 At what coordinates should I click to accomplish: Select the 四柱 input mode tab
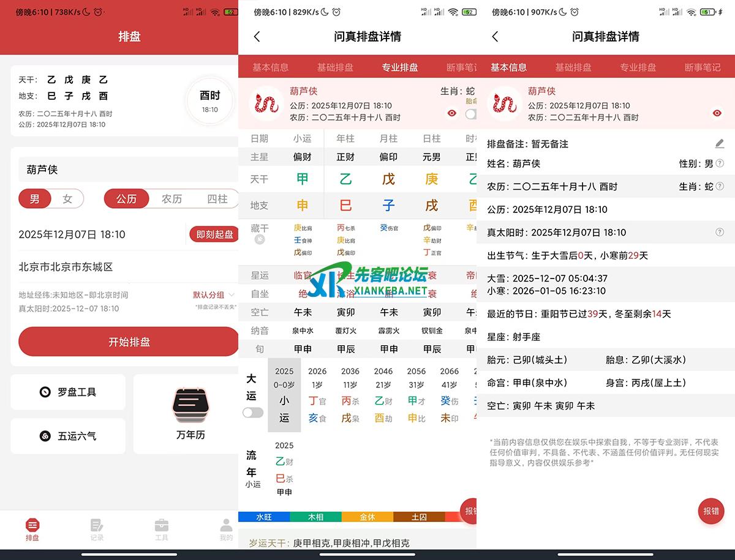click(217, 199)
